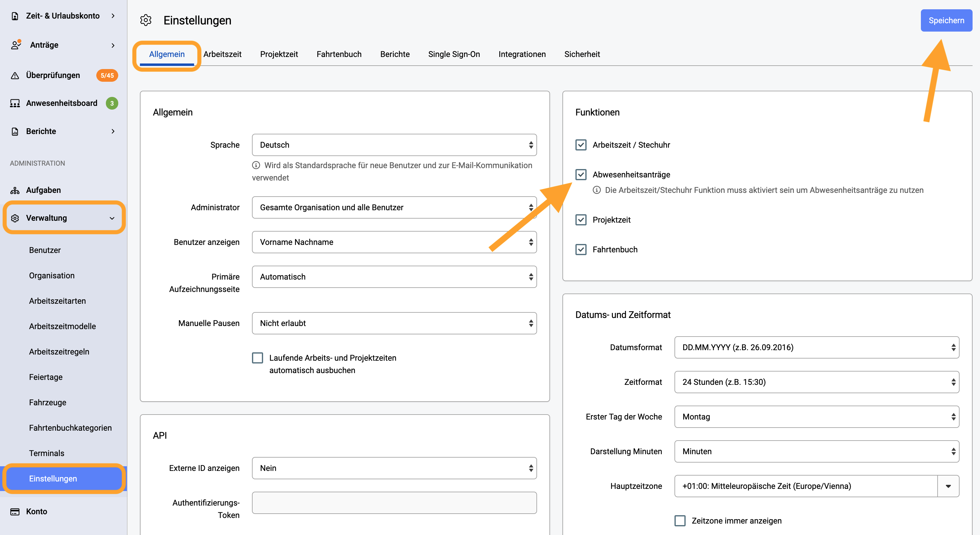Click the Konto credit card icon

15,511
